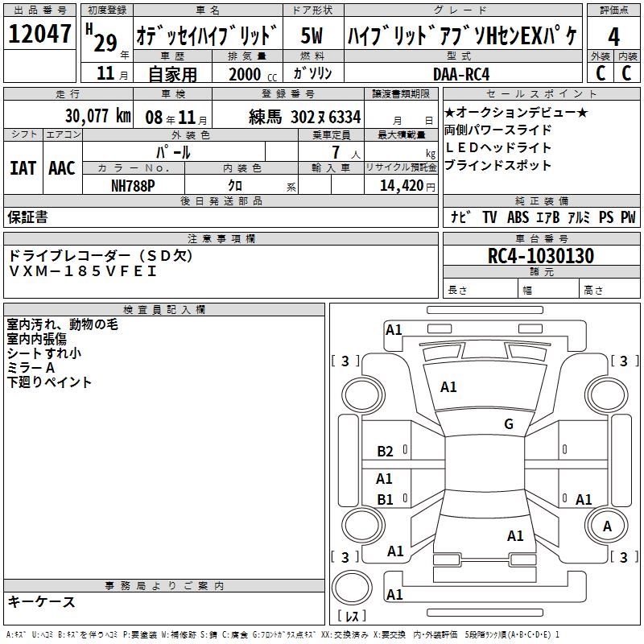Click the model code DAA-RC4
Screen dimensions: 644x644
461,74
